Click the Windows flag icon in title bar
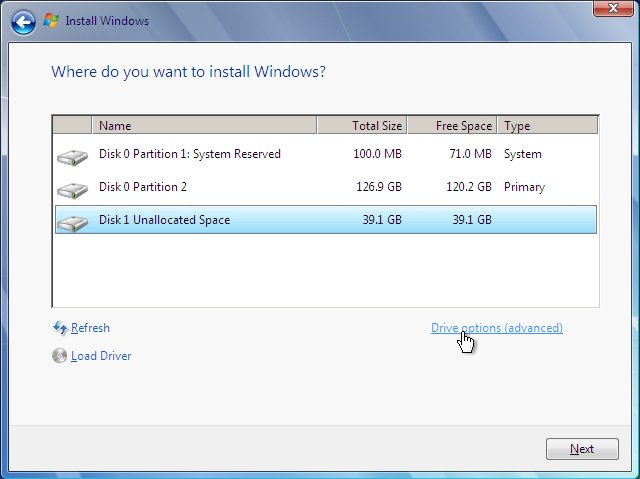The width and height of the screenshot is (640, 479). 51,20
